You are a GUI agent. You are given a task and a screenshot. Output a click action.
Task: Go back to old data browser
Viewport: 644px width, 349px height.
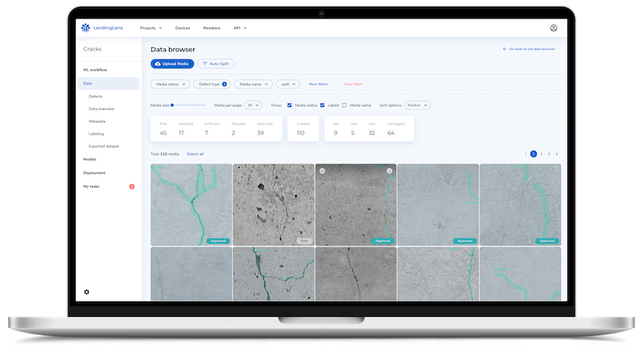tap(529, 49)
